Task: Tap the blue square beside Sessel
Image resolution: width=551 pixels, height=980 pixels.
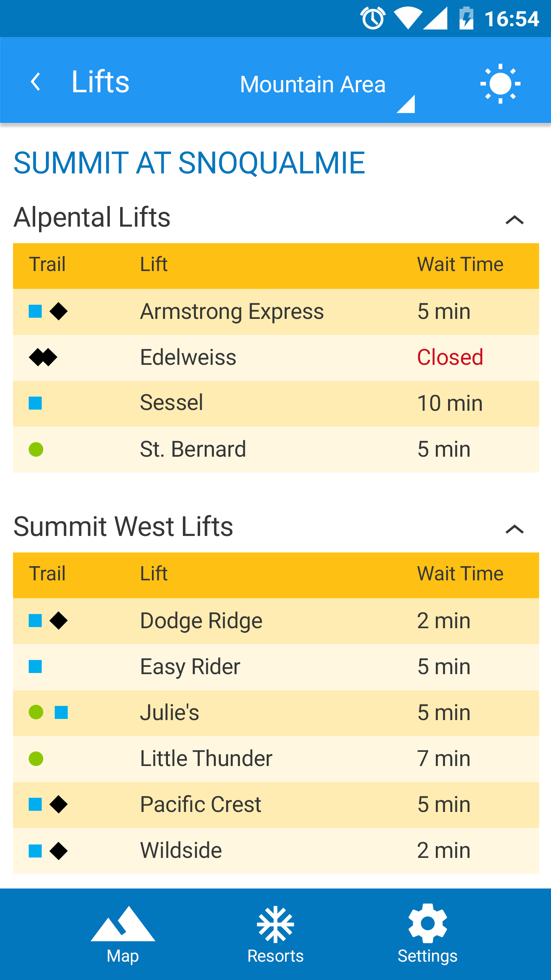Action: [35, 403]
